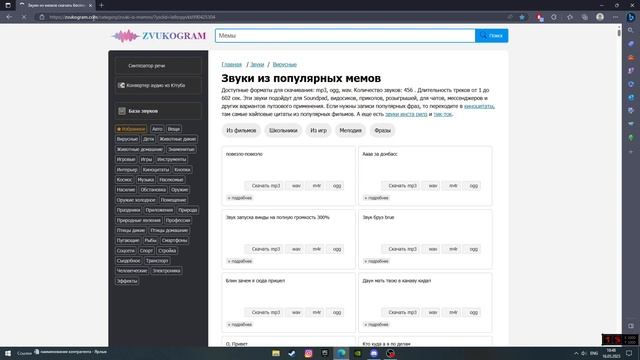Select the Смартфоны category tag
The width and height of the screenshot is (640, 360).
coord(174,240)
